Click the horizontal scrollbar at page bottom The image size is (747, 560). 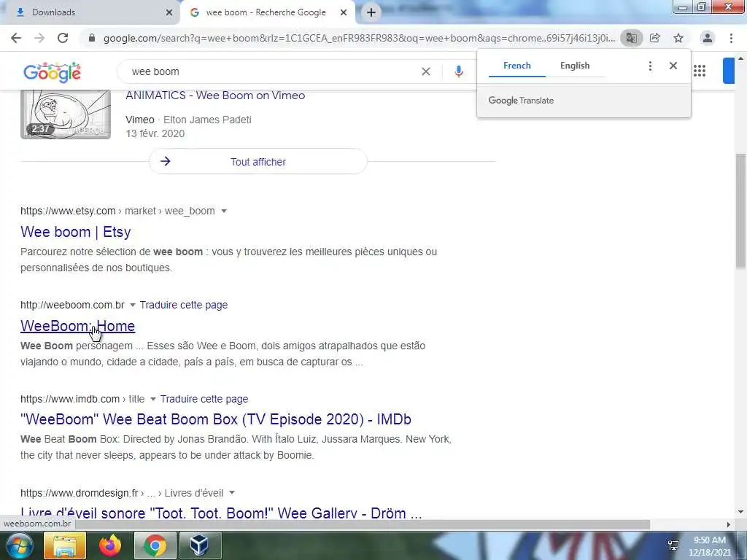362,524
